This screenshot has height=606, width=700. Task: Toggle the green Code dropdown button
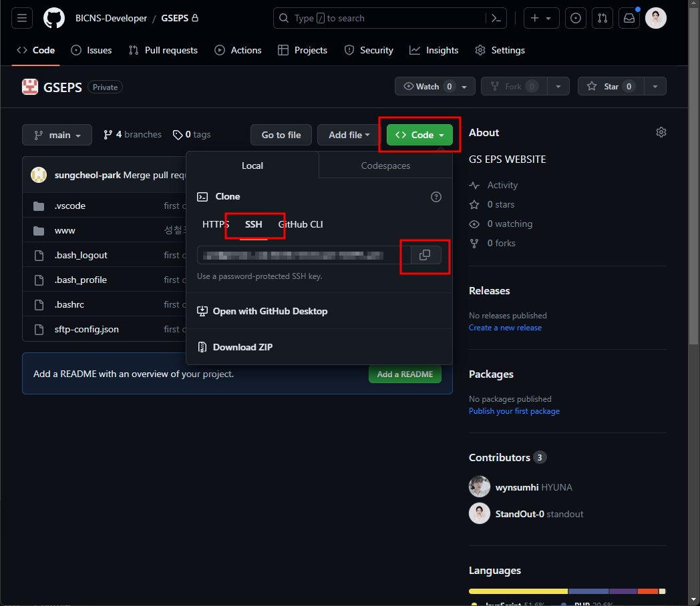419,135
